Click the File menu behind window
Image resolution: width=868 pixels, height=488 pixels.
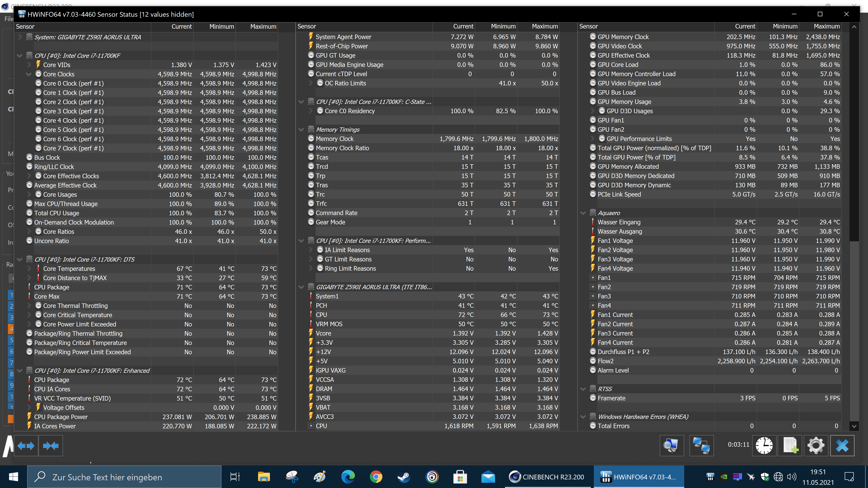click(9, 19)
